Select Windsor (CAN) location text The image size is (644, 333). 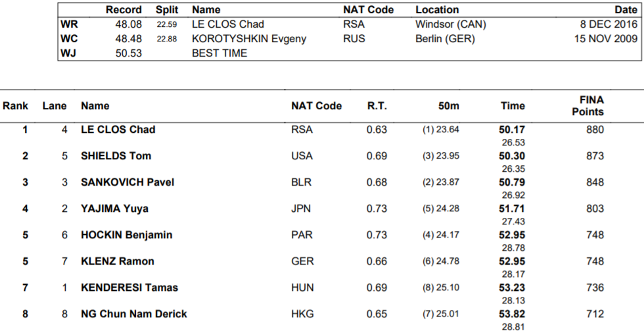pyautogui.click(x=451, y=24)
